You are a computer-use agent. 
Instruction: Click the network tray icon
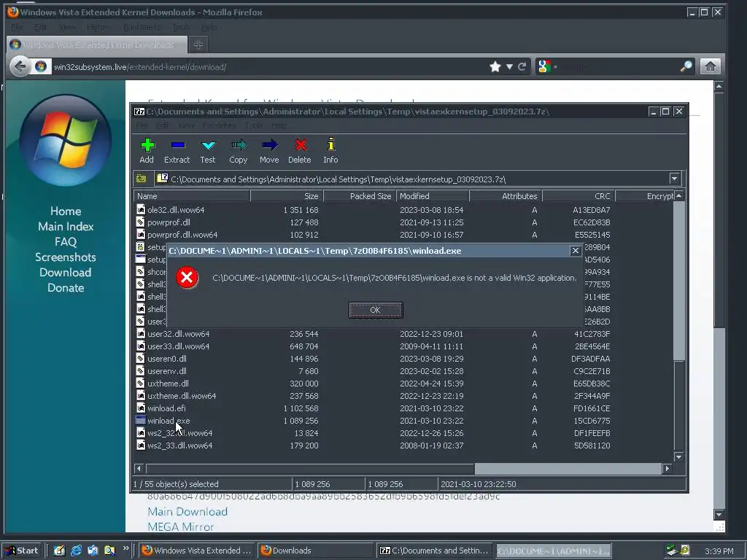pos(672,551)
